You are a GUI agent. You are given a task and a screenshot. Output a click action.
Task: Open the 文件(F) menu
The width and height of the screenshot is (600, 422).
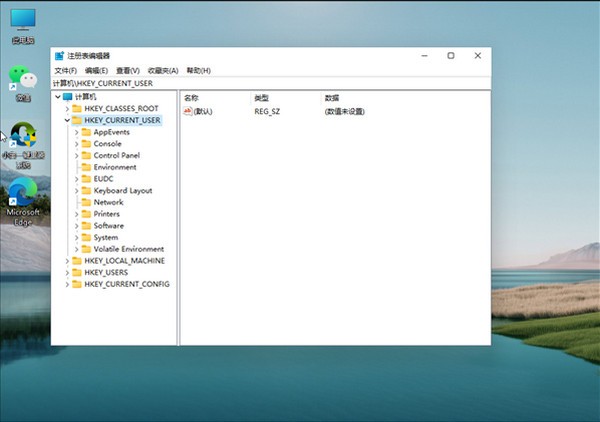(65, 71)
